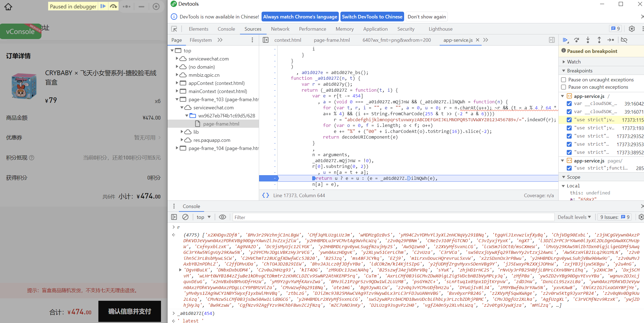The width and height of the screenshot is (644, 323).
Task: Click Step into next function call
Action: tap(588, 40)
